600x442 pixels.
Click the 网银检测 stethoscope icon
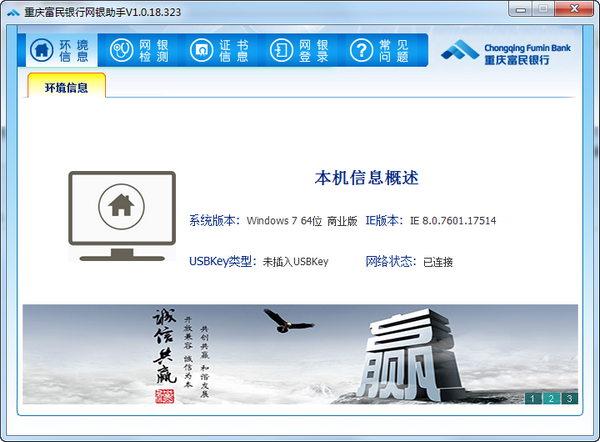coord(121,50)
